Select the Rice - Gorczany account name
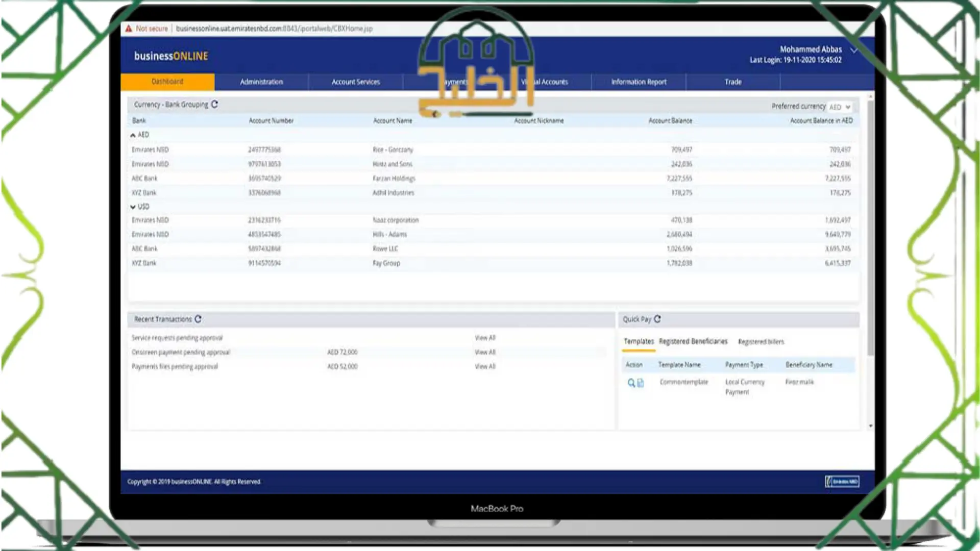 point(393,149)
